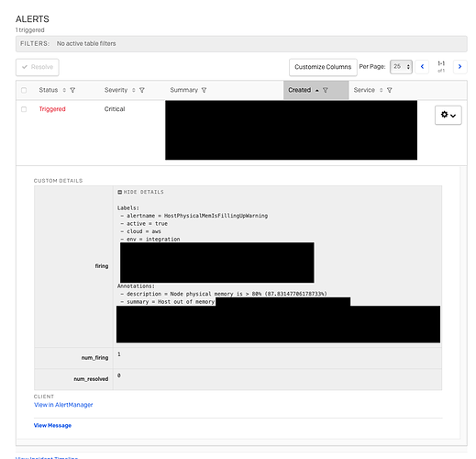Screen dimensions: 476x459
Task: Click the Resolve button
Action: [38, 67]
